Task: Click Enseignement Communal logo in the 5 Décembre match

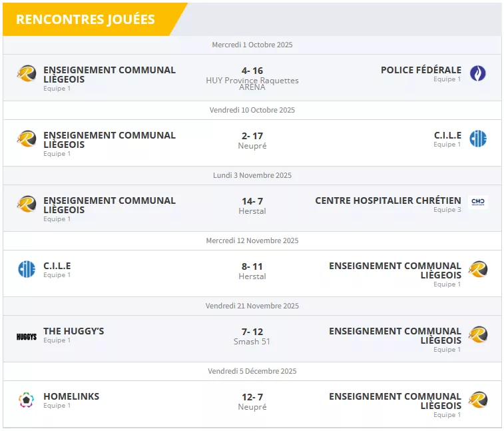Action: pyautogui.click(x=477, y=400)
